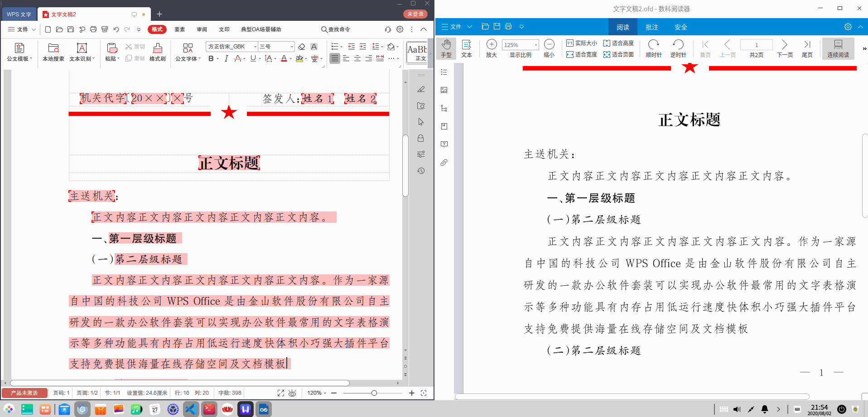Open the attachments paperclip panel in reader

[x=444, y=163]
